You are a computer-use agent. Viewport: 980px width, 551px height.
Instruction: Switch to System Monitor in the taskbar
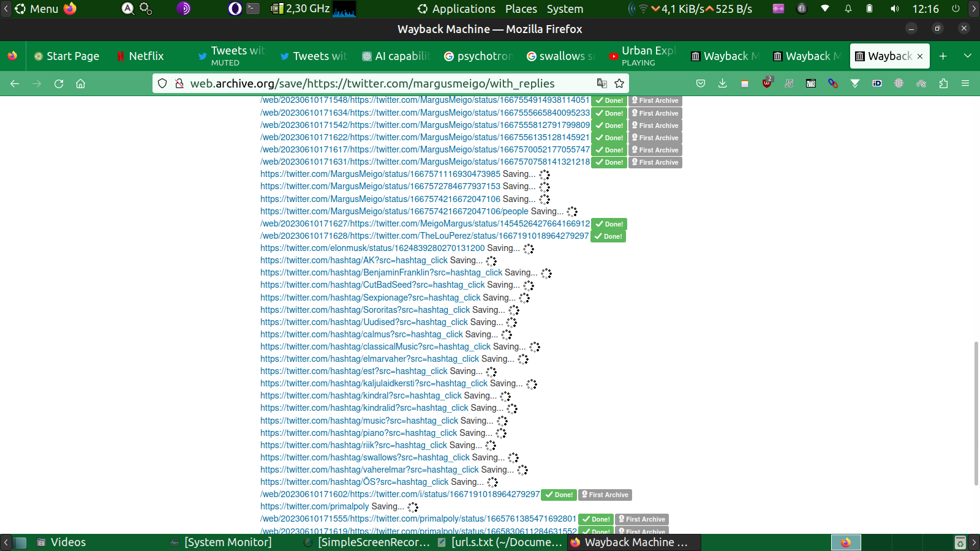click(x=221, y=542)
